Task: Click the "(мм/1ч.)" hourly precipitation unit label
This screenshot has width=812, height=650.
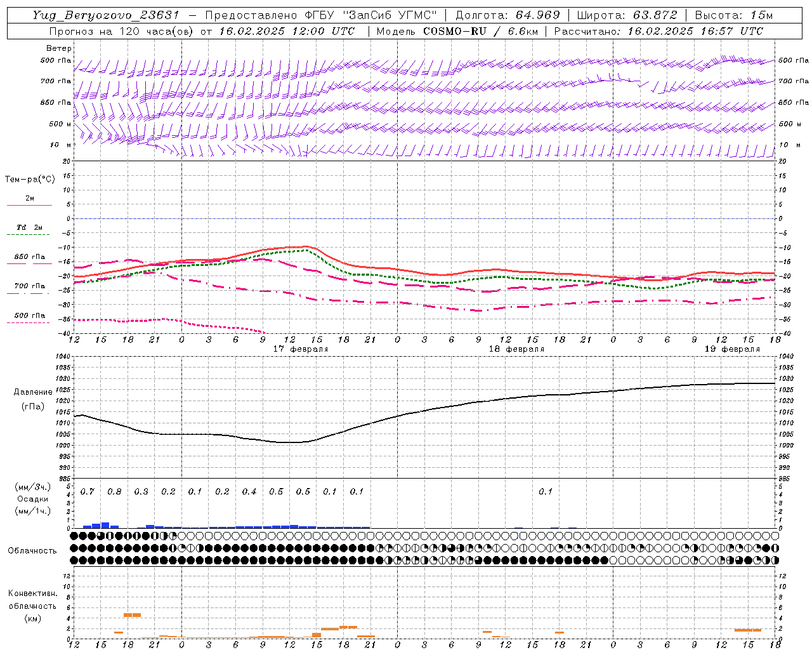Action: (33, 511)
